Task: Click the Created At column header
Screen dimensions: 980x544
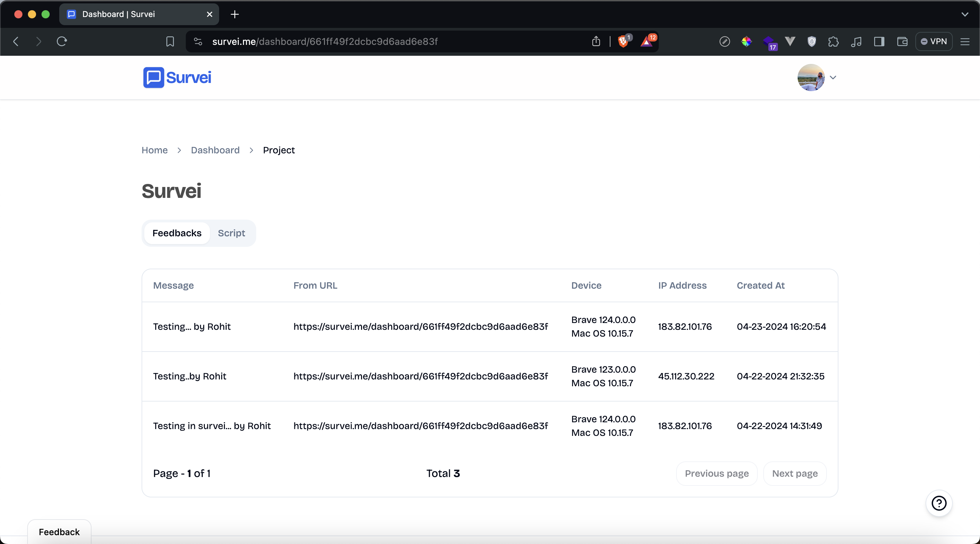Action: [x=761, y=286]
